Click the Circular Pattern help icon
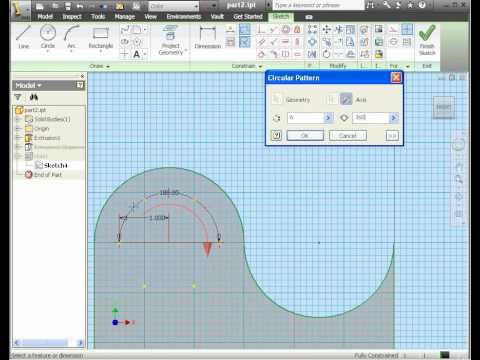 coord(276,135)
